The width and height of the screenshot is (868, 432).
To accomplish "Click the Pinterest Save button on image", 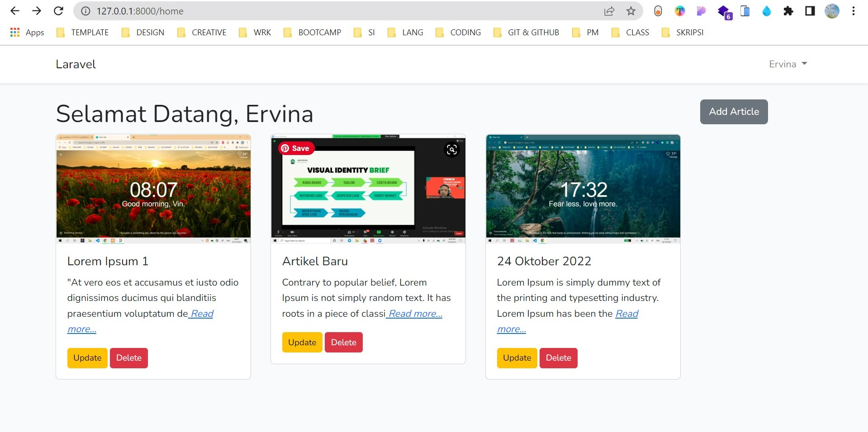I will pos(296,148).
